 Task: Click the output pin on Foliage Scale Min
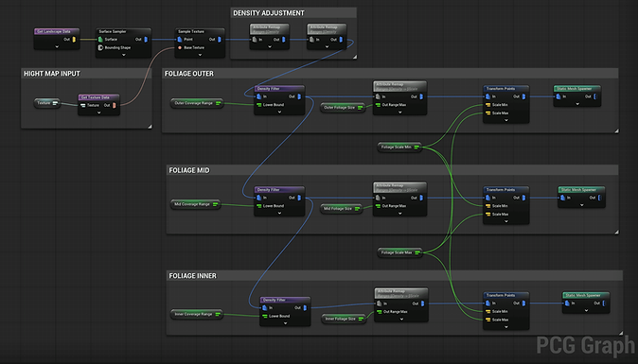416,147
